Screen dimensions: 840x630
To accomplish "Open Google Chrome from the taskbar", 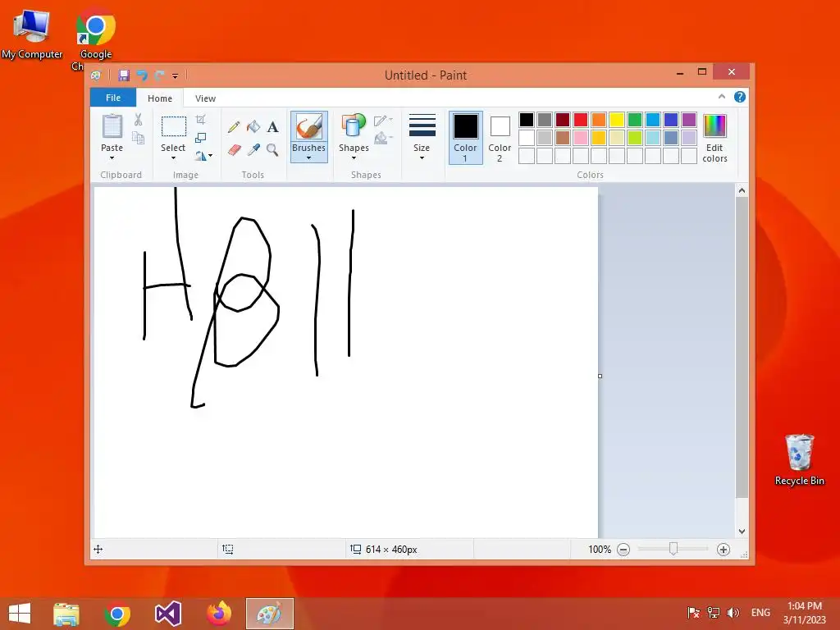I will click(x=117, y=614).
